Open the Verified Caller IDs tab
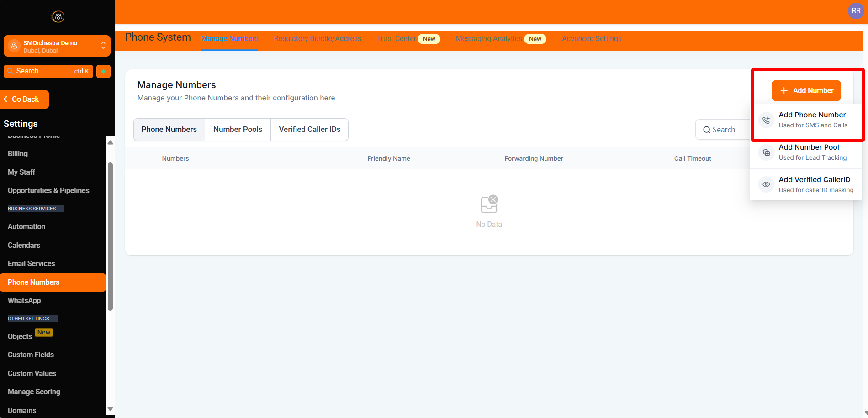 point(310,129)
